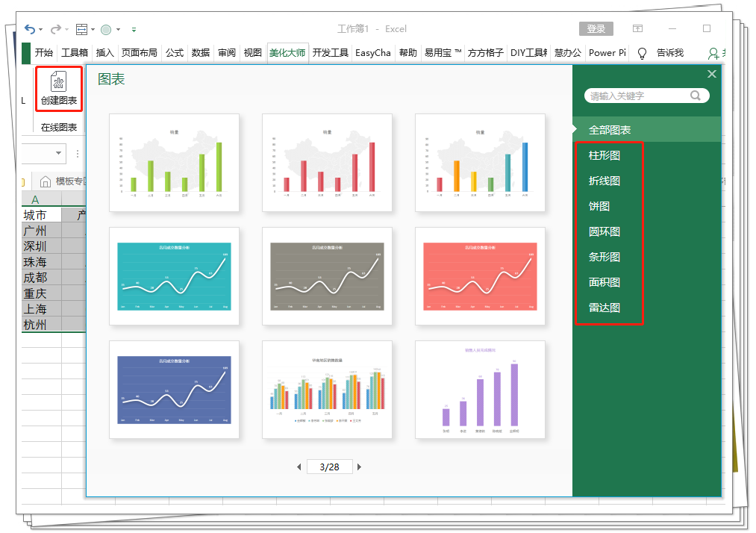This screenshot has width=756, height=533.
Task: Click the home icon on 模板专区 tab
Action: (x=47, y=181)
